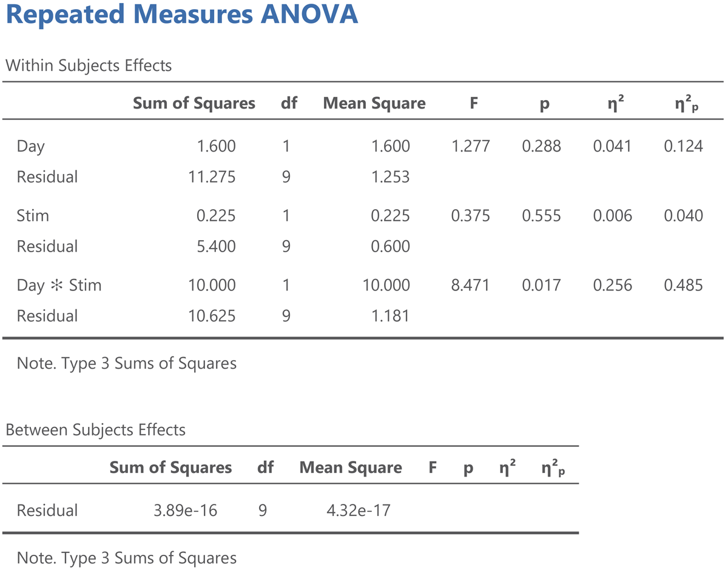This screenshot has height=570, width=728.
Task: Click the Mean Square value 1.181
Action: [x=391, y=316]
